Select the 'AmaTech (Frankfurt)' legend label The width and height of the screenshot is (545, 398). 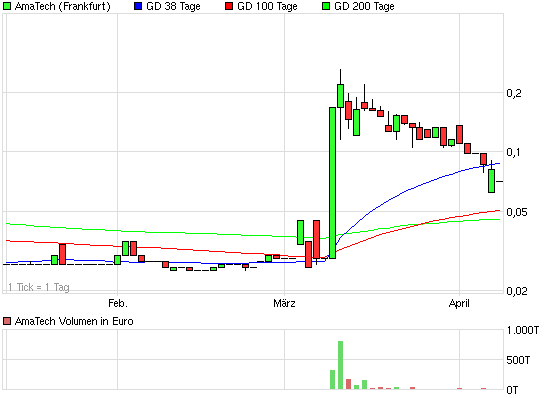pyautogui.click(x=63, y=6)
